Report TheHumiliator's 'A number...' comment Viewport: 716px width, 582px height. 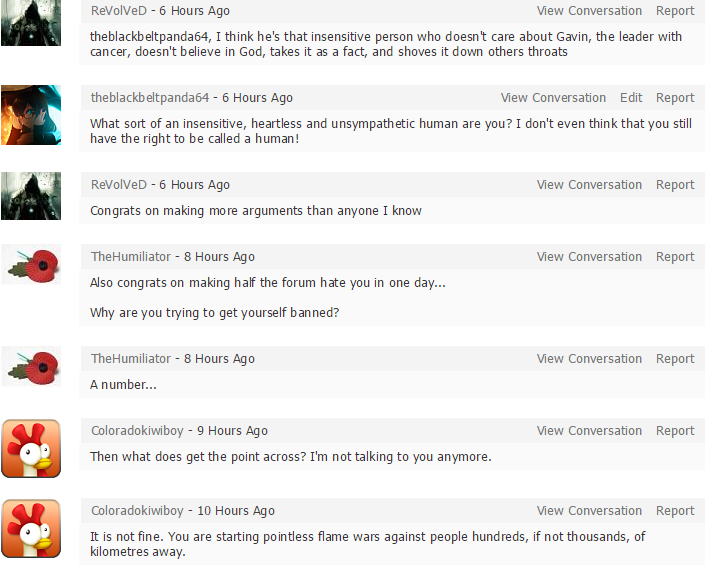click(675, 359)
